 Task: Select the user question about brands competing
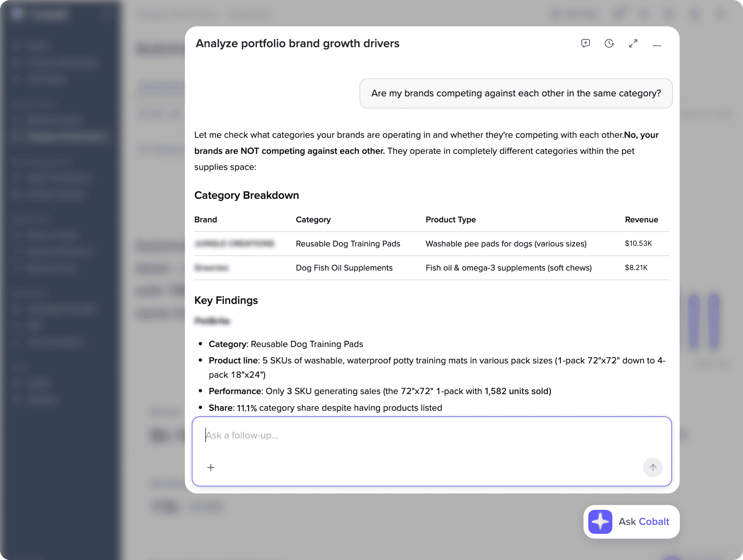tap(516, 94)
